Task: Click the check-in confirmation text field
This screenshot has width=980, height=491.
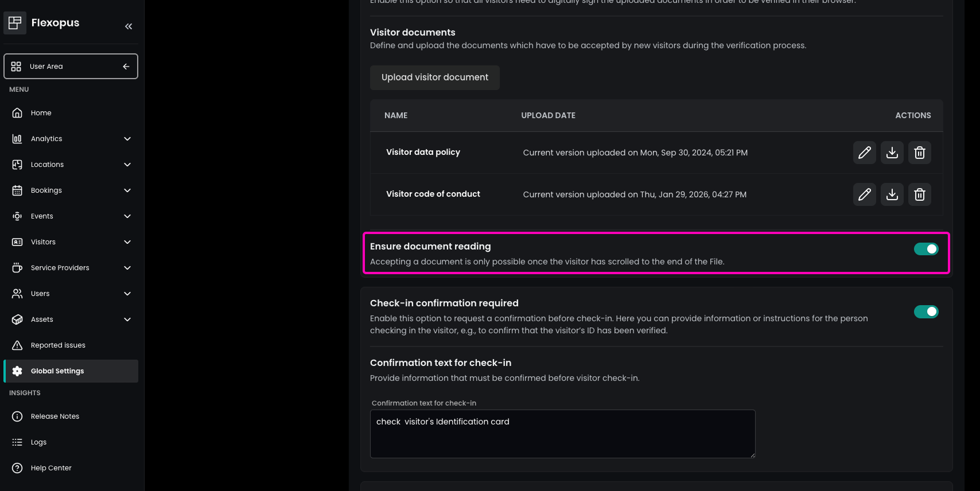Action: tap(562, 434)
